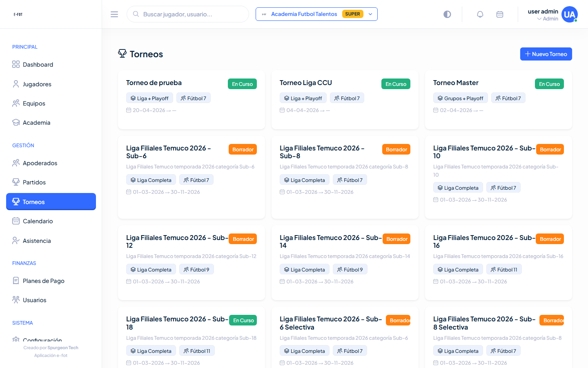
Task: Click the UA user avatar
Action: tap(569, 14)
